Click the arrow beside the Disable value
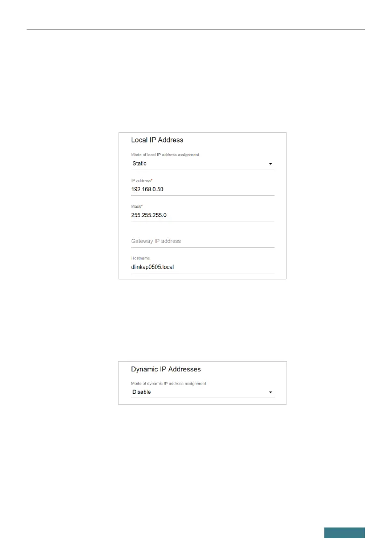Screen dimensions: 392x556 click(x=270, y=392)
